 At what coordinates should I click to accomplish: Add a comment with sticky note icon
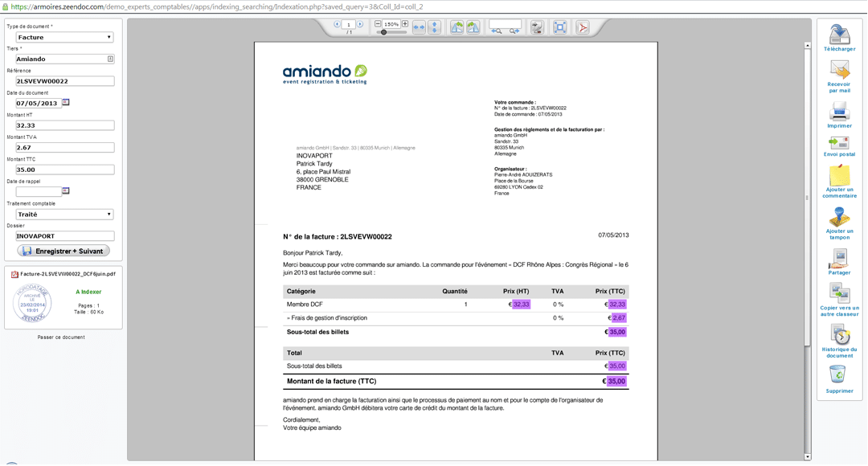click(840, 175)
